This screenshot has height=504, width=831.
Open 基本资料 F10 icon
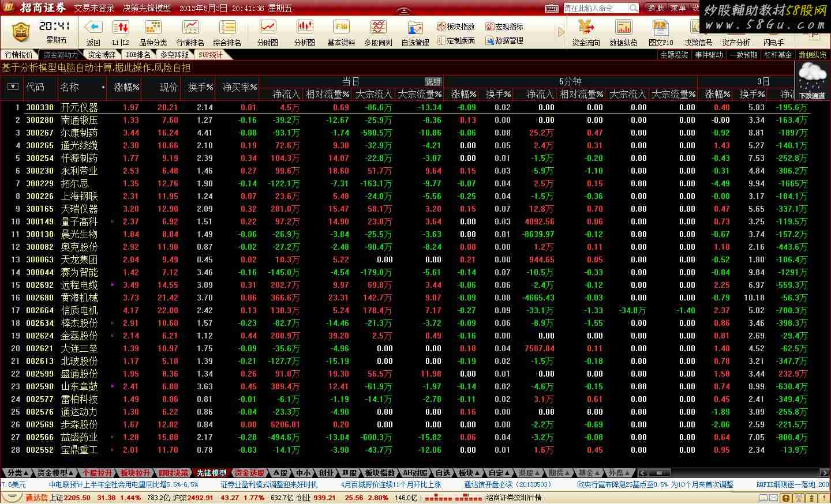[341, 28]
